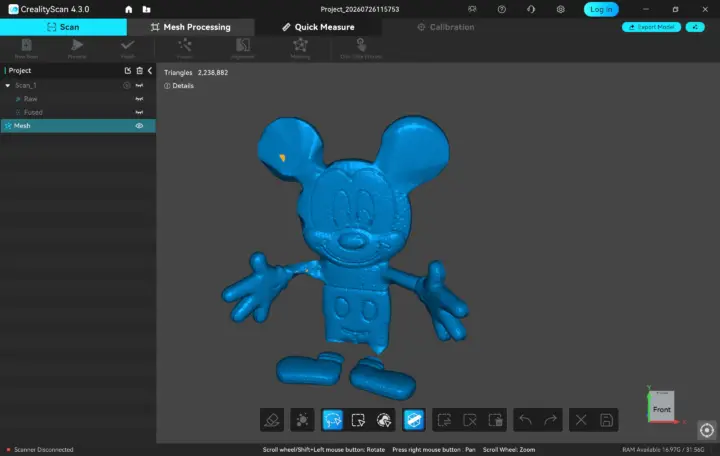Expand the Details info link

point(179,86)
